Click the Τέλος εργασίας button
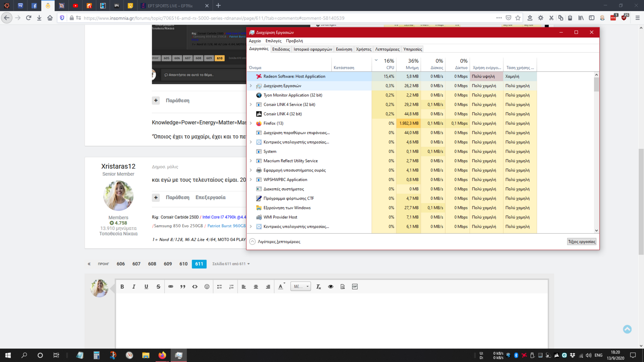The height and width of the screenshot is (362, 644). [x=582, y=242]
